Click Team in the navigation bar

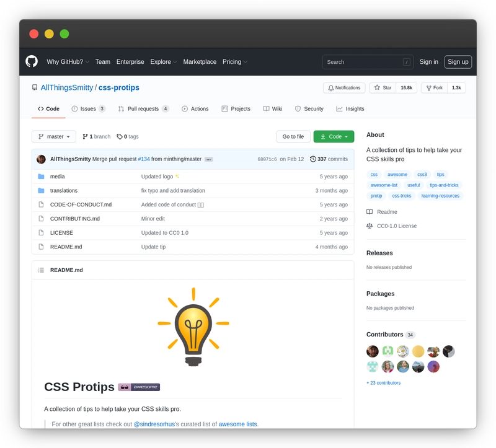click(x=103, y=61)
